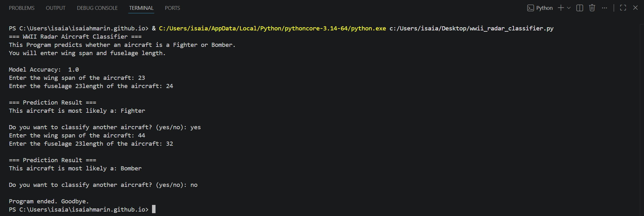Maximize the panel with the expand icon

[622, 8]
